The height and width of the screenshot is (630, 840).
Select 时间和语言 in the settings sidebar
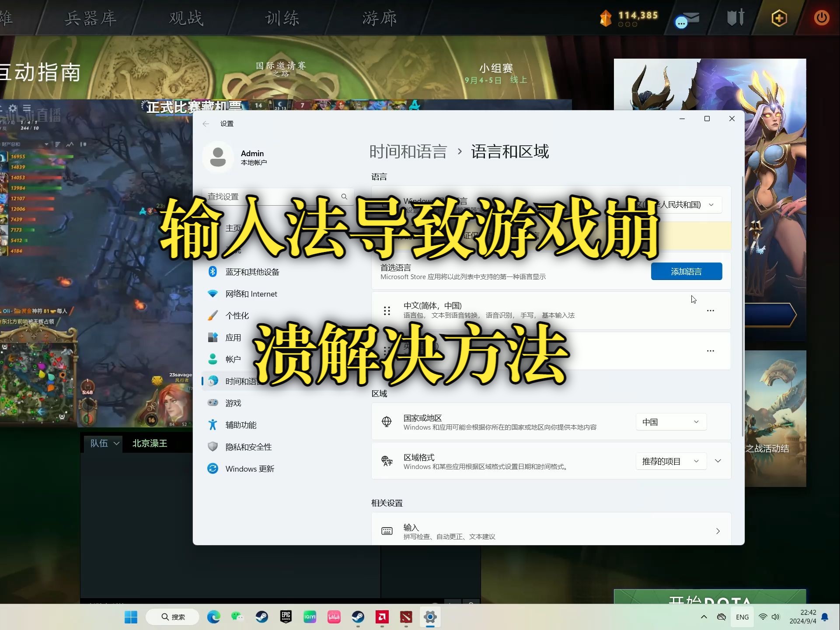[x=278, y=381]
